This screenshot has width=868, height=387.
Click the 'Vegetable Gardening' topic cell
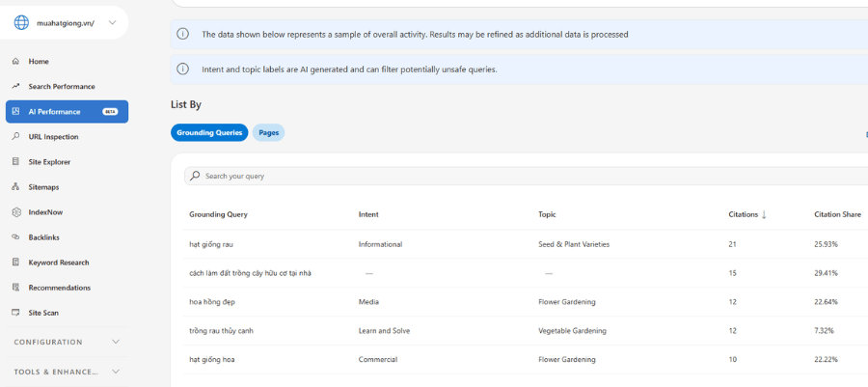pos(572,330)
